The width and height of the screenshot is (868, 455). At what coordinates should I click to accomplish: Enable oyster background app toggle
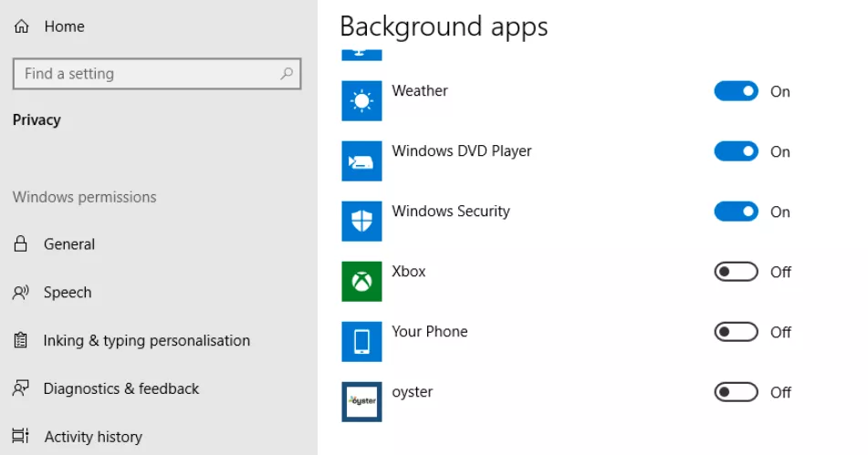tap(736, 392)
